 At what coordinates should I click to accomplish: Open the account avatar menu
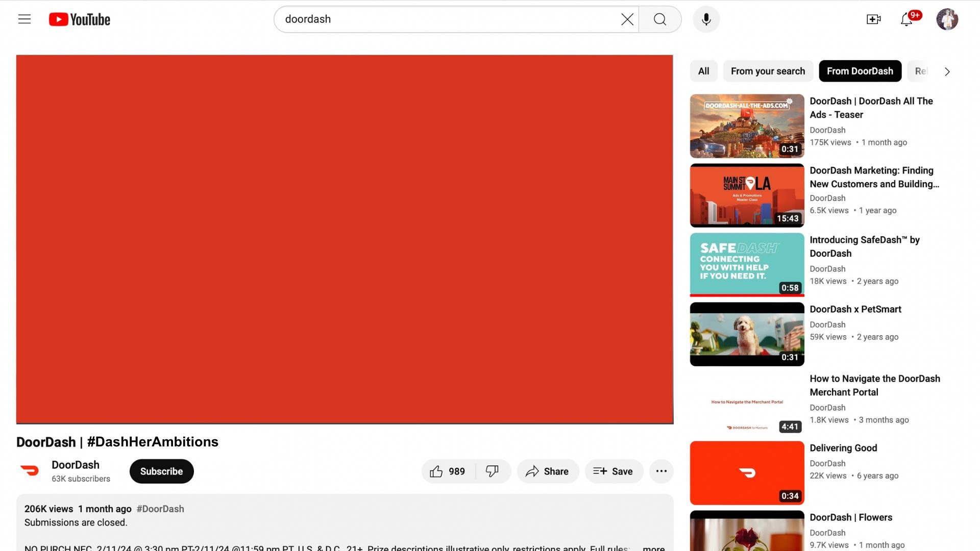tap(947, 19)
